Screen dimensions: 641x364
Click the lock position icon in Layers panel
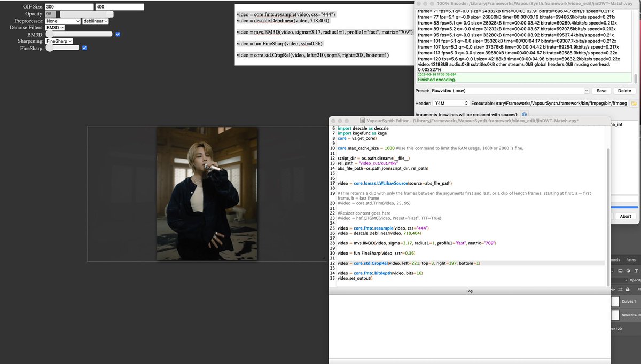pyautogui.click(x=613, y=289)
